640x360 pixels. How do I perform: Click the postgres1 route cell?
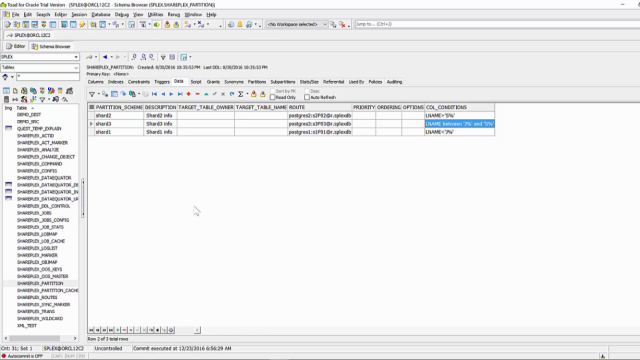pos(320,132)
